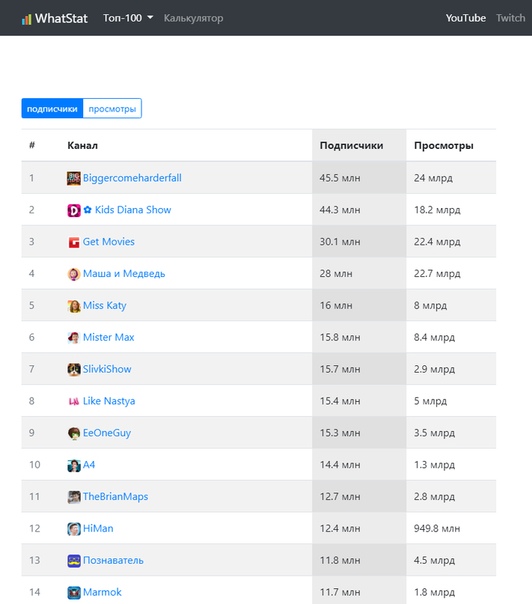Viewport: 532px width, 604px height.
Task: Open the Калькулятор menu item
Action: (x=193, y=18)
